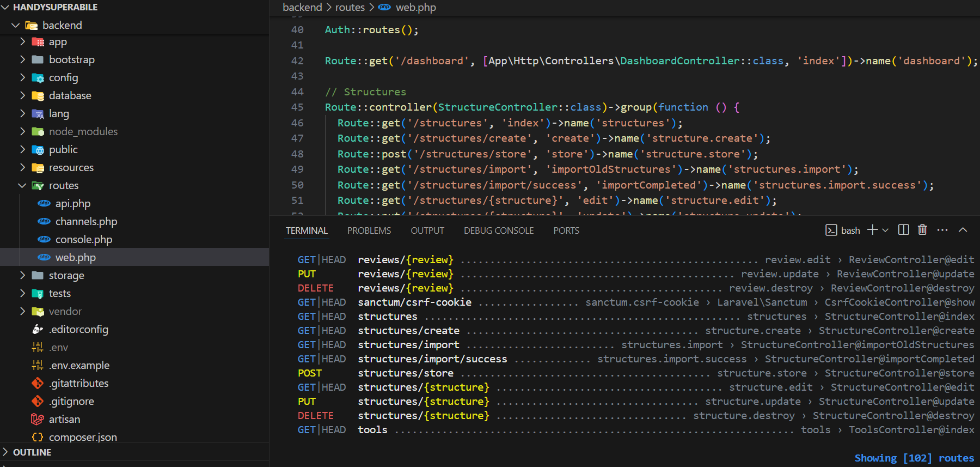Click the icon beside .editorconfig
This screenshot has height=467, width=980.
click(38, 329)
